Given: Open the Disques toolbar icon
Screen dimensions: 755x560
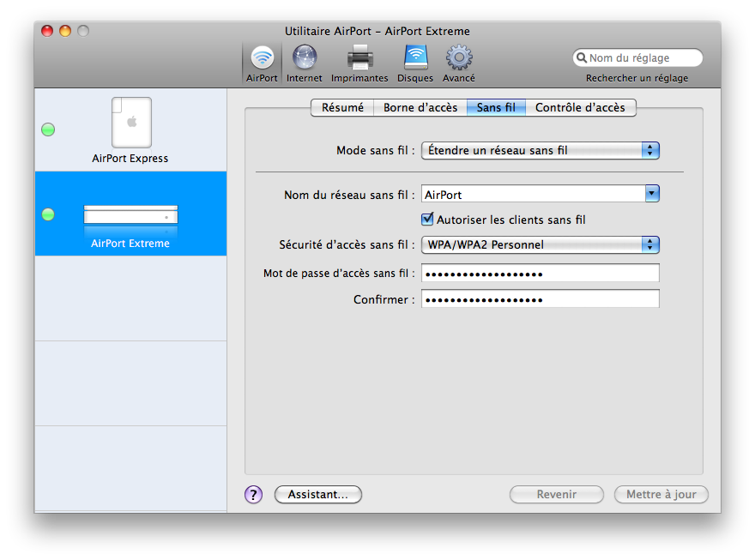Looking at the screenshot, I should pos(415,62).
